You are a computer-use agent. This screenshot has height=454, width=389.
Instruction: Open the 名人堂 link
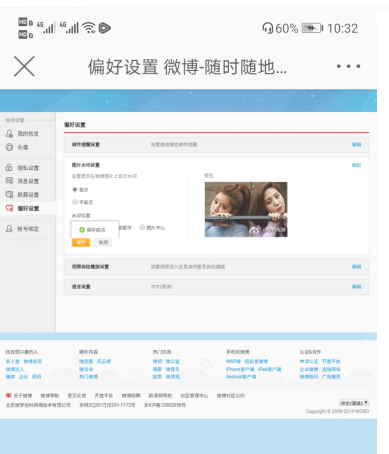point(12,361)
